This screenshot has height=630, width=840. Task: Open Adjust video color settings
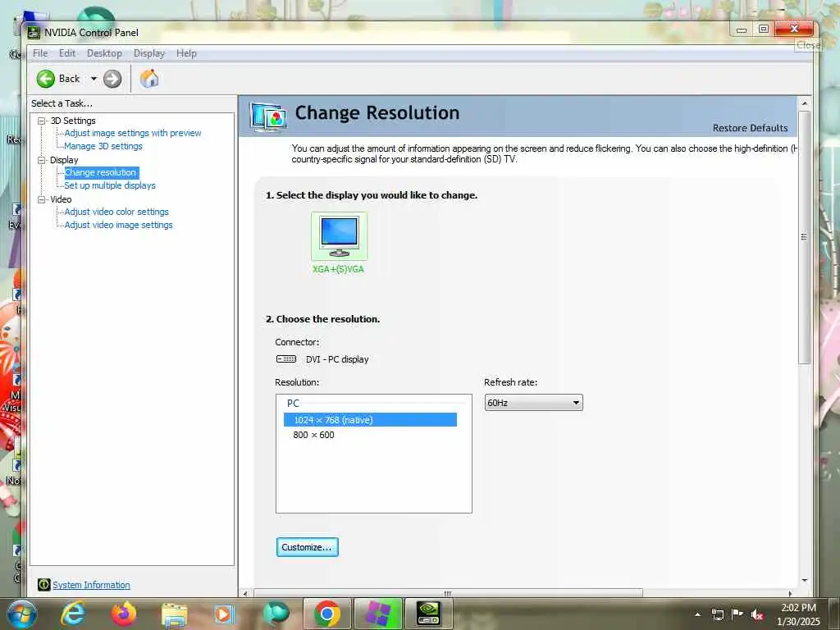click(116, 212)
